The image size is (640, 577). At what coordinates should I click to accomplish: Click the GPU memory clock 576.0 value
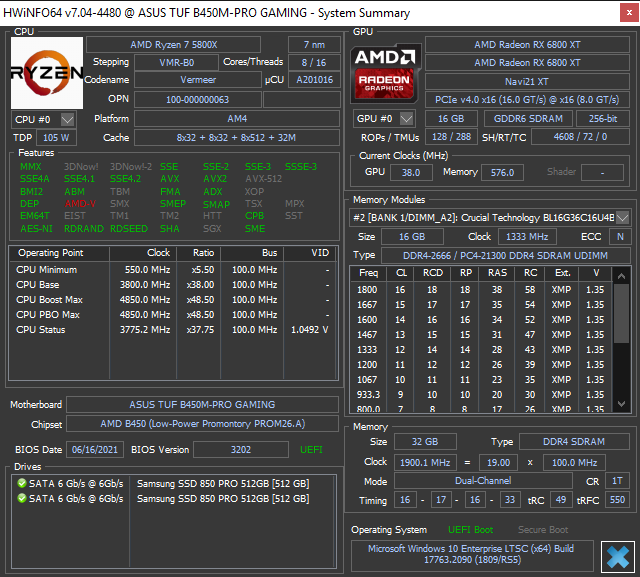click(x=502, y=172)
